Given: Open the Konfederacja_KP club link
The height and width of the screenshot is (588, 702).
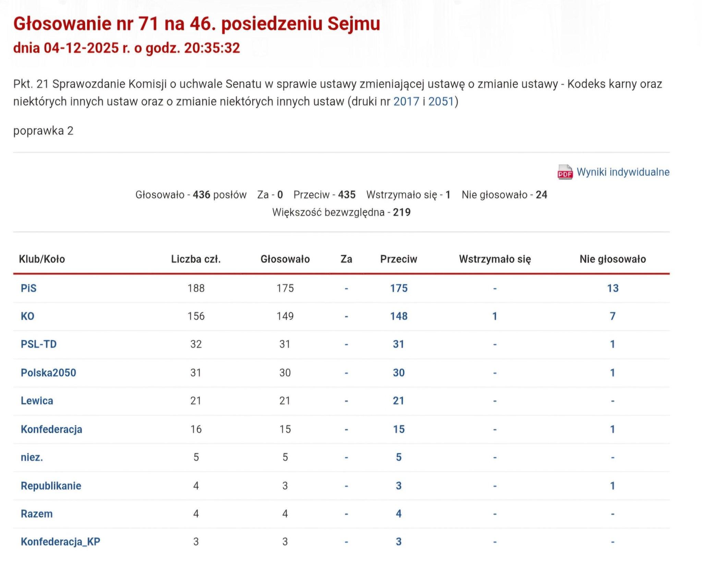Looking at the screenshot, I should click(x=60, y=542).
